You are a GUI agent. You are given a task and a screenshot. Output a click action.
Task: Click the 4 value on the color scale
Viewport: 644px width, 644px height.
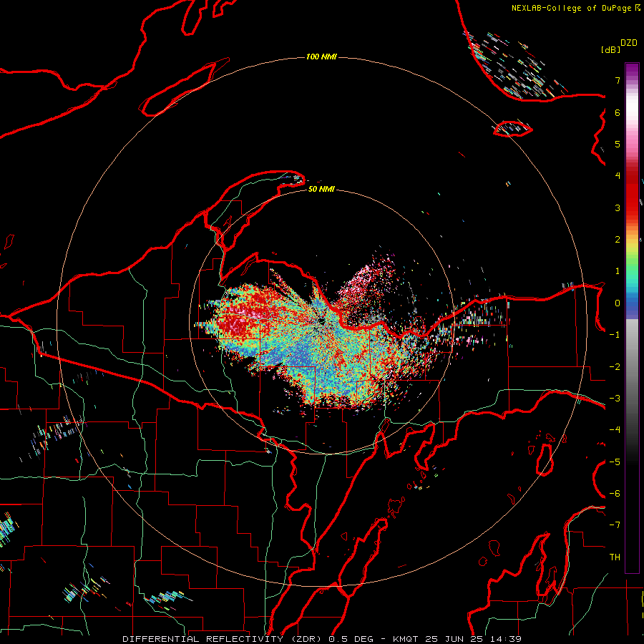tap(618, 176)
